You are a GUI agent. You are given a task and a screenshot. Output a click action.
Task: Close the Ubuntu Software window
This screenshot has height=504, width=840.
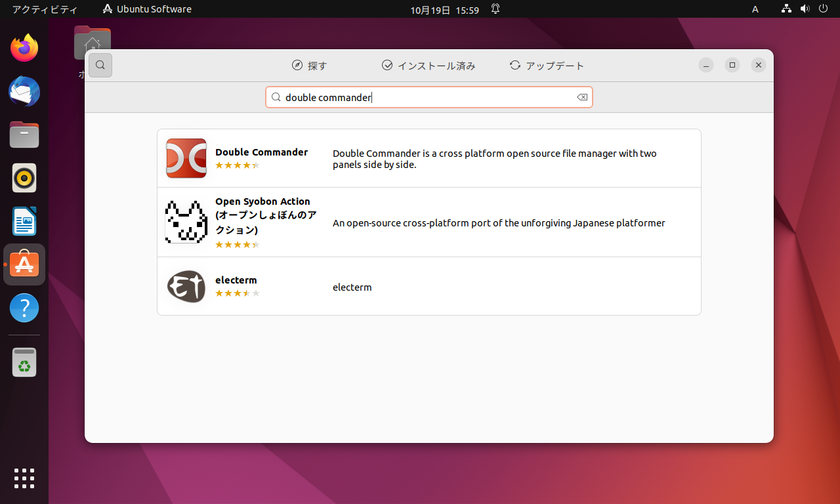(759, 65)
